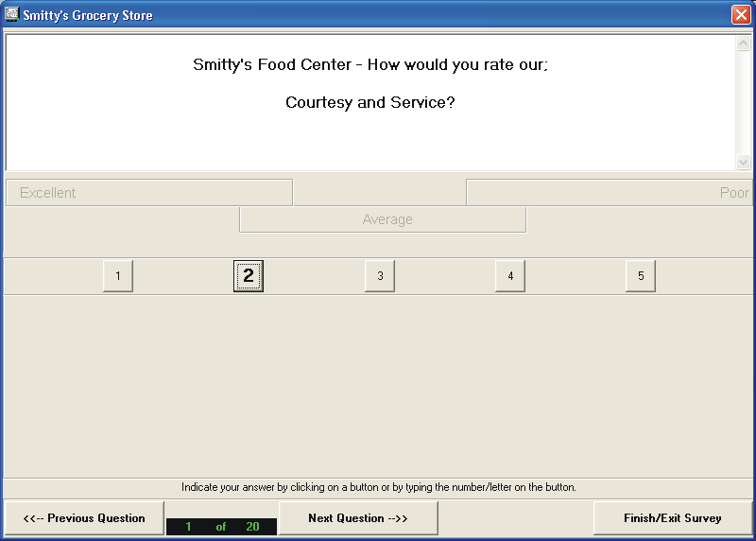Select rating button 1

pyautogui.click(x=118, y=276)
